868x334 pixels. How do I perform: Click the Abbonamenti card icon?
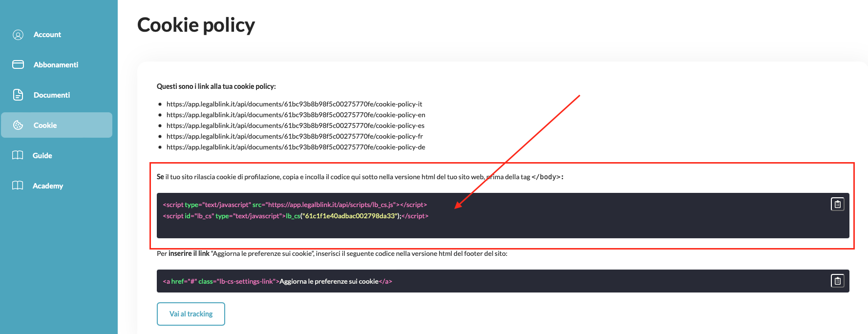click(18, 64)
